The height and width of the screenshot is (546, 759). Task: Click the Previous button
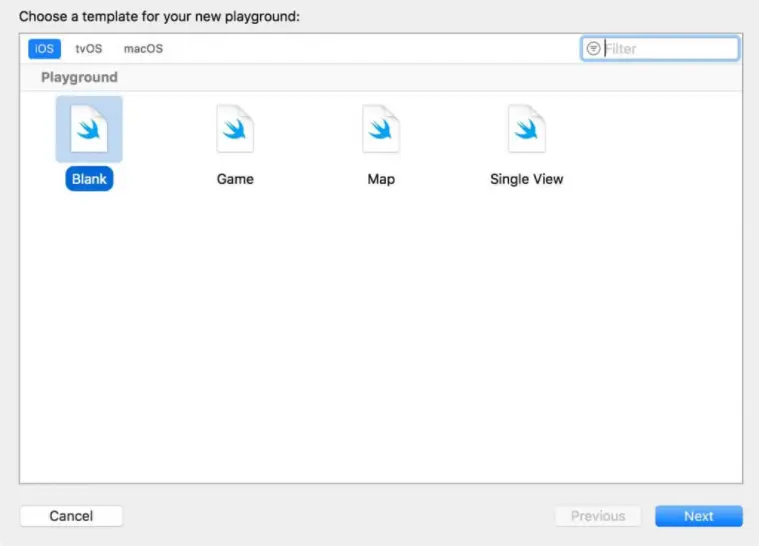coord(598,516)
